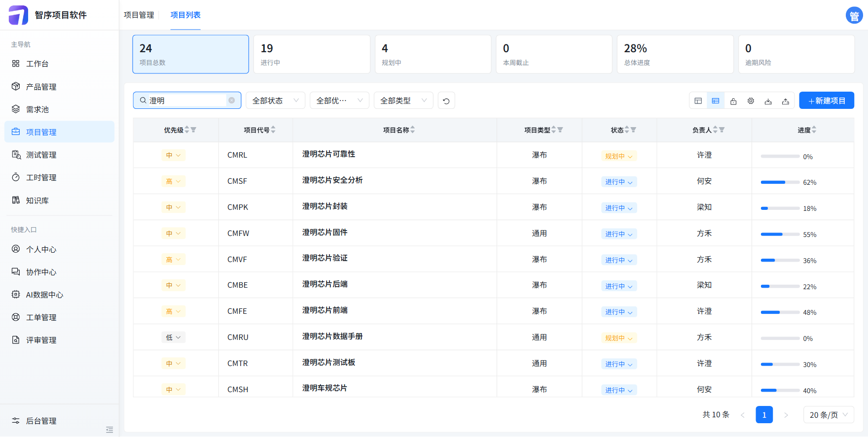Click the 55% progress bar for CMFW

coord(780,235)
